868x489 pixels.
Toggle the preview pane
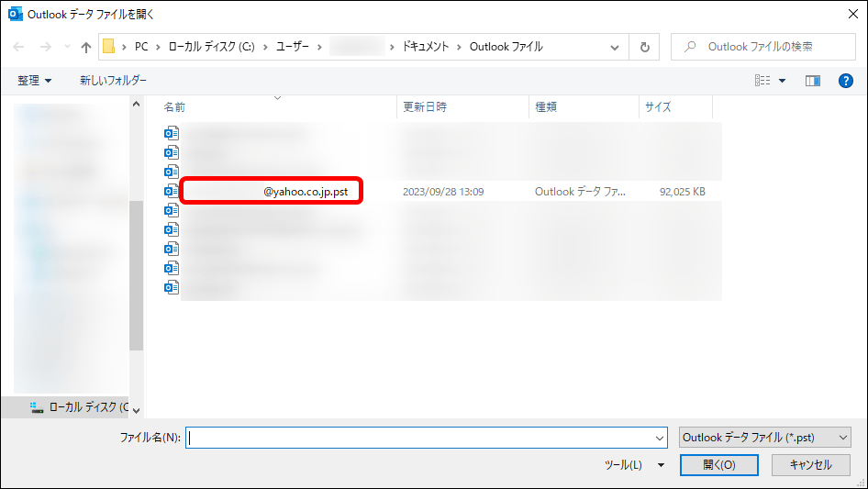point(813,81)
